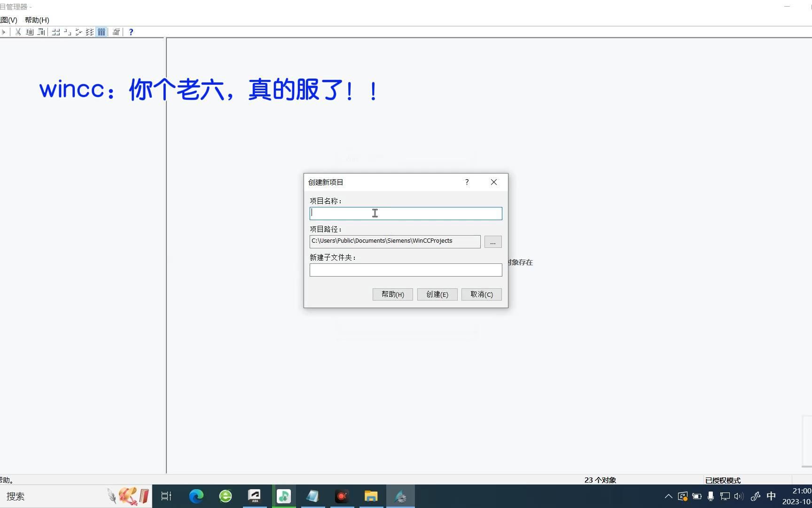Click the Cut scissors toolbar icon
This screenshot has width=812, height=508.
pos(18,32)
